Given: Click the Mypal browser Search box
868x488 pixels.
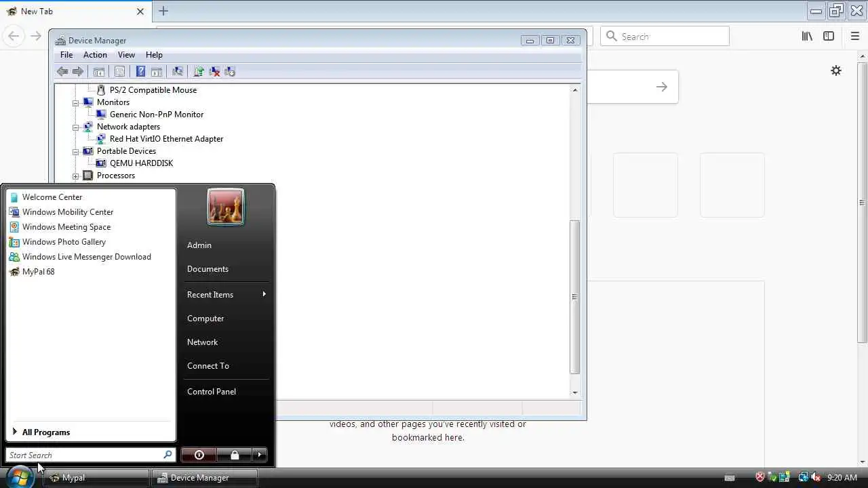Looking at the screenshot, I should (665, 36).
